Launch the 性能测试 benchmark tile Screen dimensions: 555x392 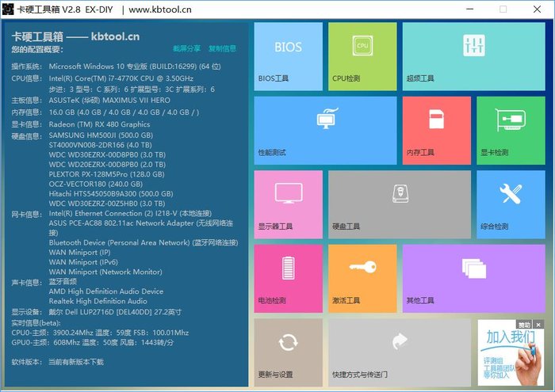[x=325, y=131]
